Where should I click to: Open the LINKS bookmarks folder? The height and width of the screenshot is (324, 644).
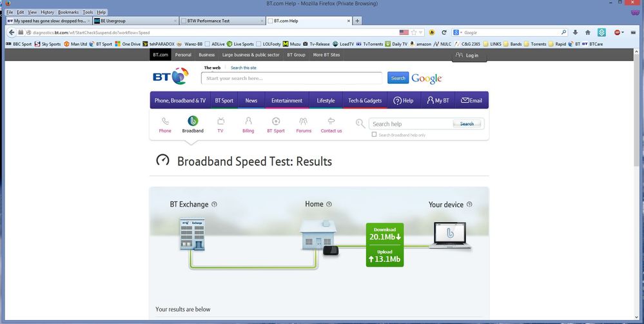[493, 44]
